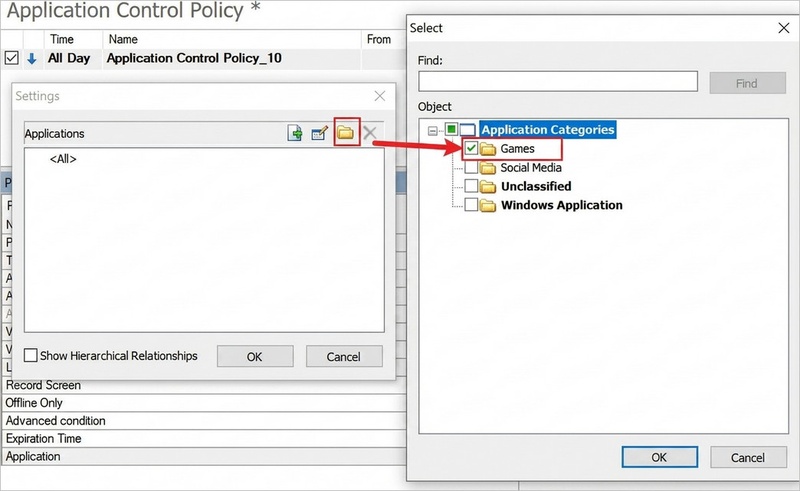The width and height of the screenshot is (800, 491).
Task: Click Cancel in the Select dialog
Action: click(748, 457)
